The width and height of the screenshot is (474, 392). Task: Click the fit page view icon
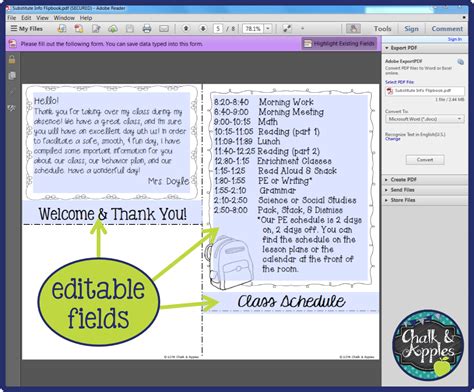click(x=287, y=29)
